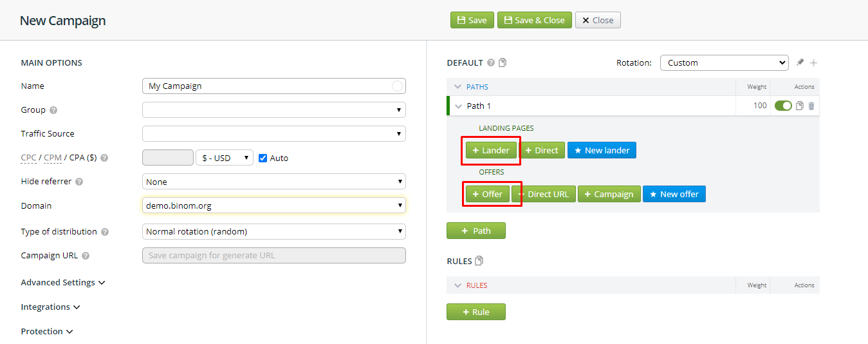This screenshot has width=868, height=344.
Task: Expand the Protection section
Action: 47,332
